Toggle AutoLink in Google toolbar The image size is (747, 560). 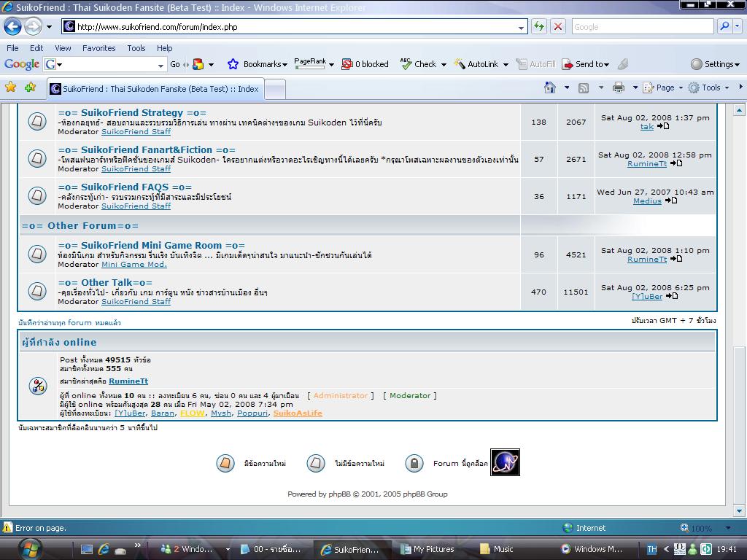(x=476, y=64)
